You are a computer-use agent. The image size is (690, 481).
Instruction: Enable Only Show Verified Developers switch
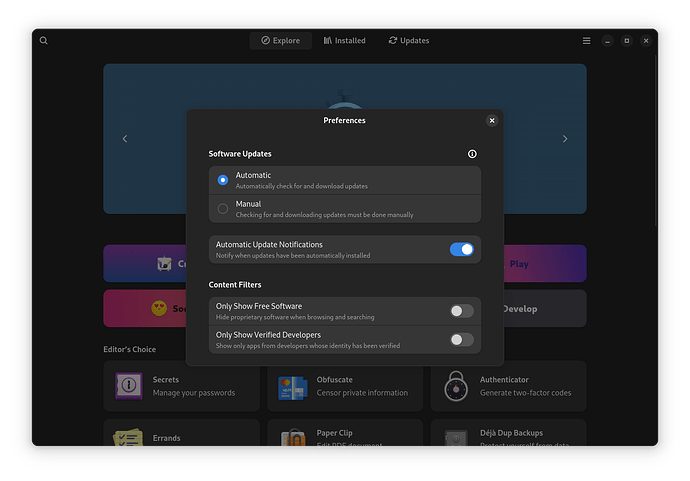(462, 340)
